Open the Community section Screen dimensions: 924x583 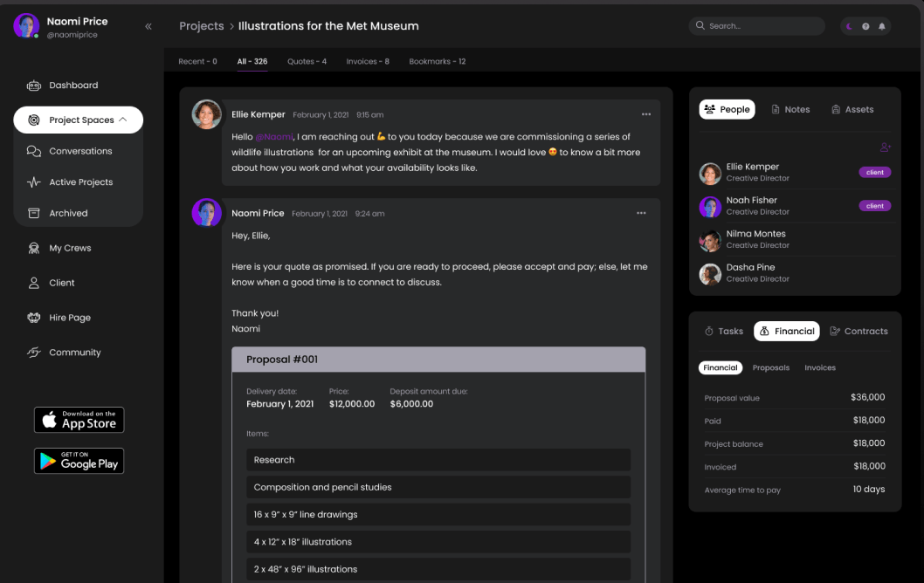[x=75, y=353]
